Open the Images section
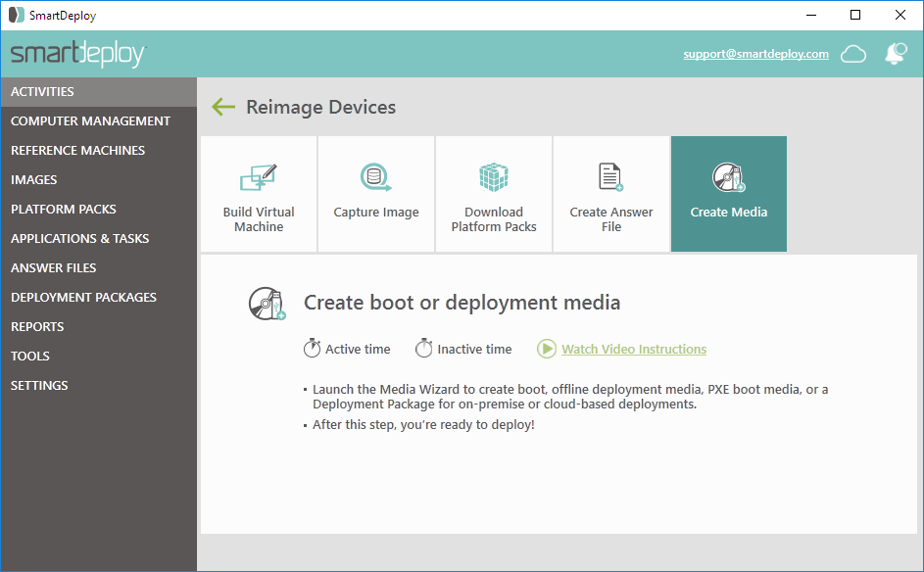924x572 pixels. [98, 180]
